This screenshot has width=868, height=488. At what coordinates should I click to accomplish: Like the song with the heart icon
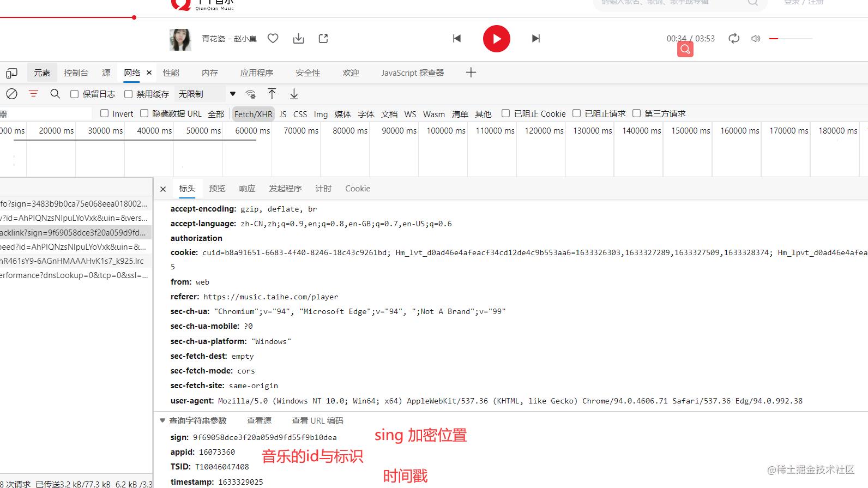point(273,38)
